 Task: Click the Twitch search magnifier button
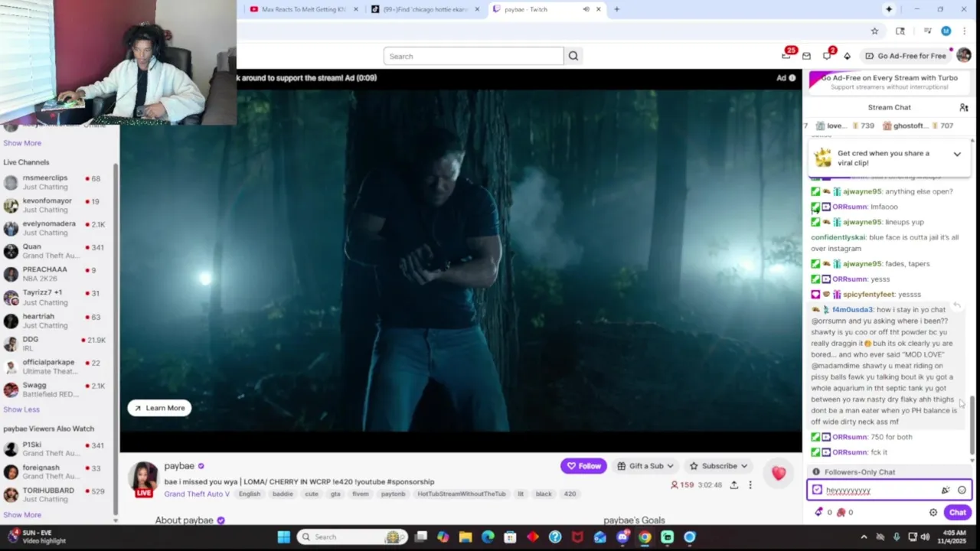[573, 56]
